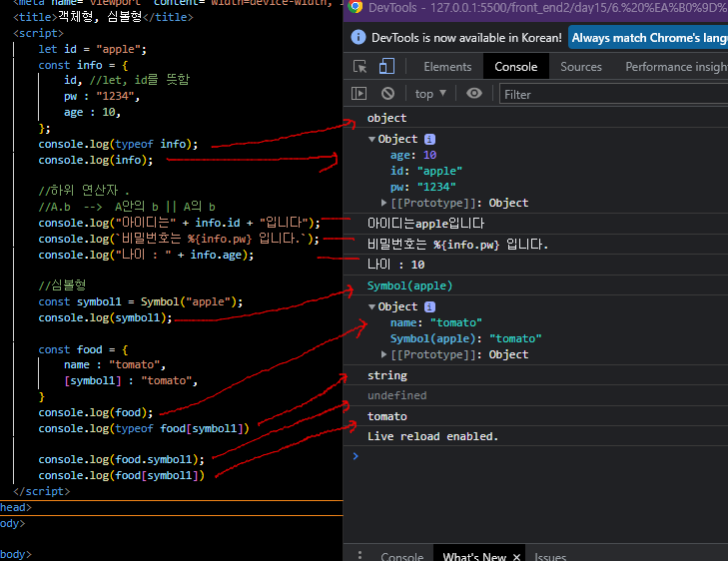Viewport: 728px width, 561px height.
Task: Click the 아이디는apple입니다 console line
Action: (425, 224)
